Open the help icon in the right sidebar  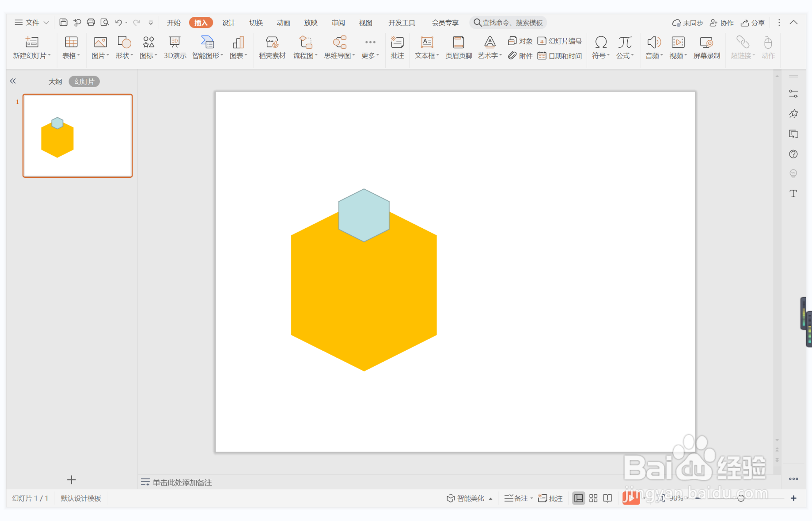pos(793,154)
